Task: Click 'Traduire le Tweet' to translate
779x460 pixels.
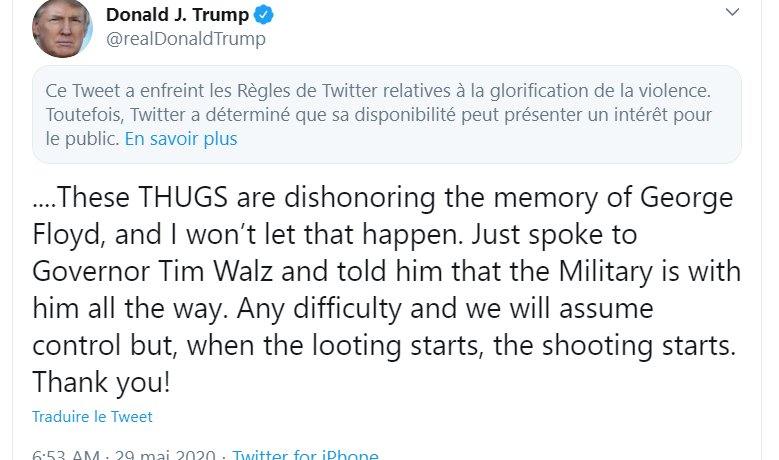Action: [x=92, y=416]
